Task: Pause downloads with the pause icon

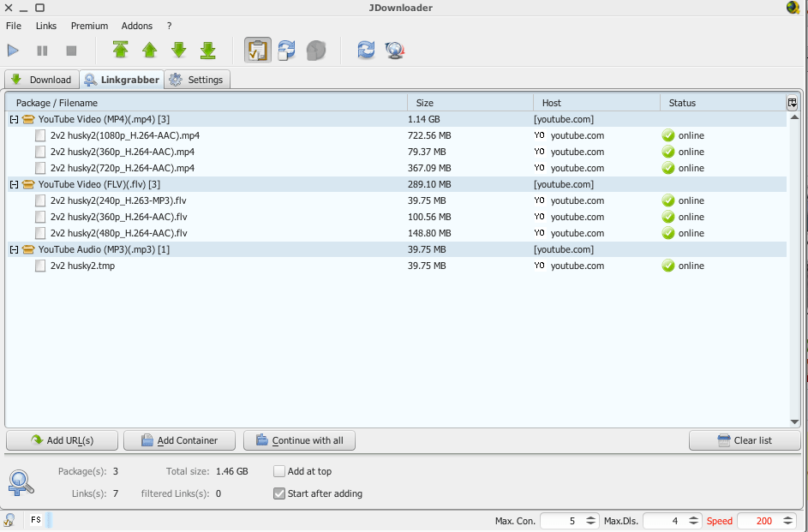Action: pyautogui.click(x=42, y=51)
